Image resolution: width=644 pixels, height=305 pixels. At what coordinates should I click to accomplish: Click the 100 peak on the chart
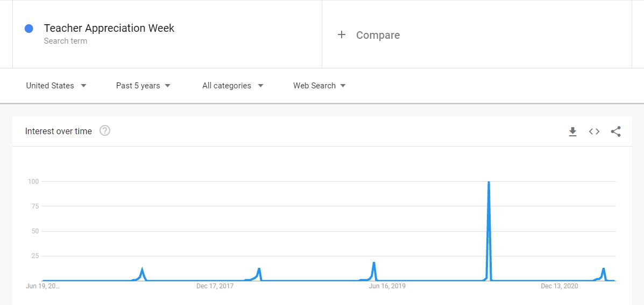[x=489, y=183]
